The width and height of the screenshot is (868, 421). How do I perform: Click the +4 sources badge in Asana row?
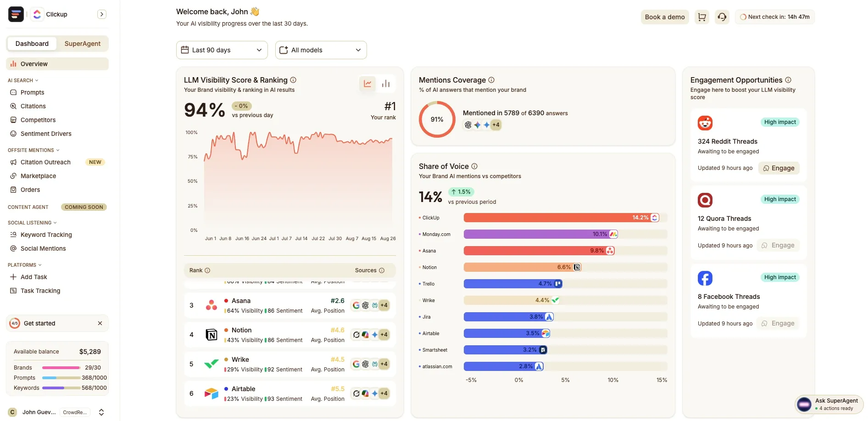384,305
